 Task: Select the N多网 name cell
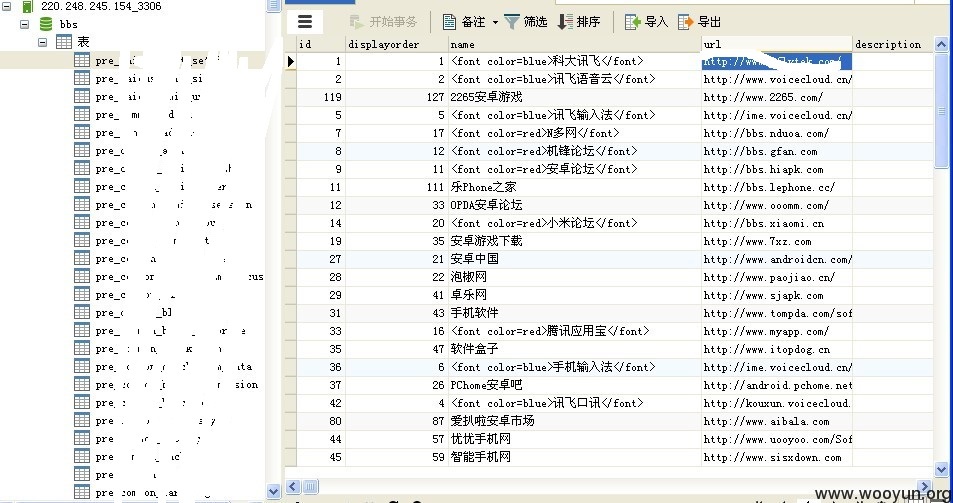tap(574, 133)
